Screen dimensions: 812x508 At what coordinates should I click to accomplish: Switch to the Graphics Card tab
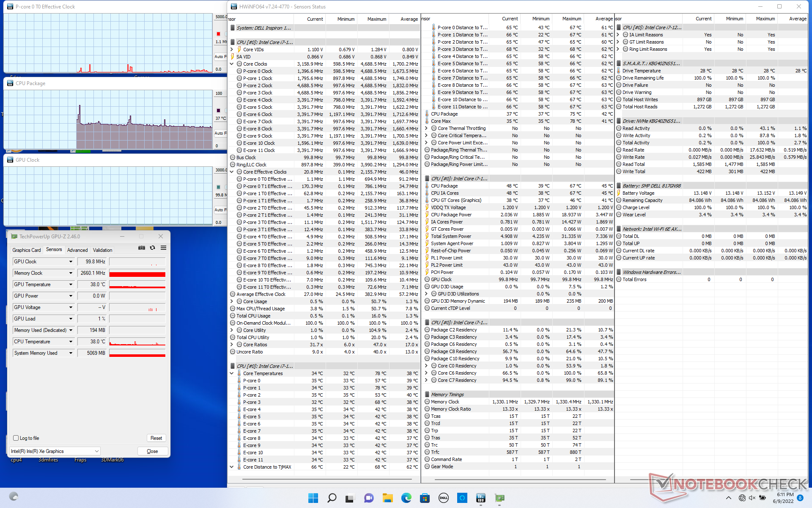(27, 250)
